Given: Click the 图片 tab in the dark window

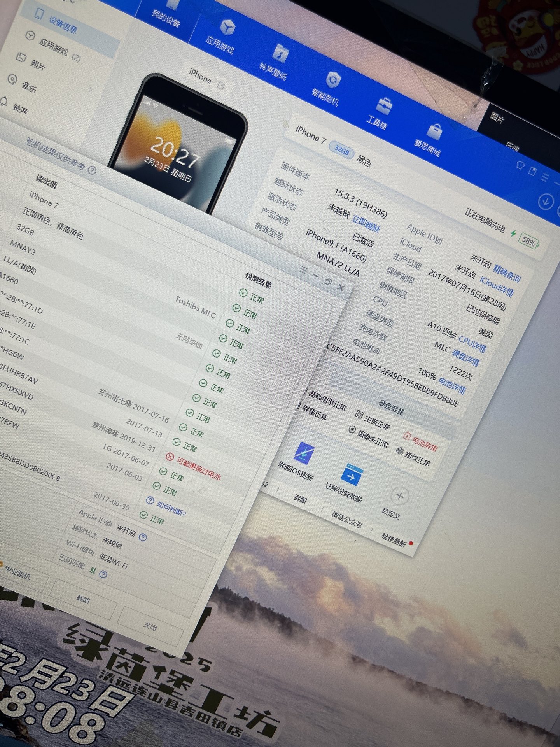Looking at the screenshot, I should pyautogui.click(x=497, y=118).
